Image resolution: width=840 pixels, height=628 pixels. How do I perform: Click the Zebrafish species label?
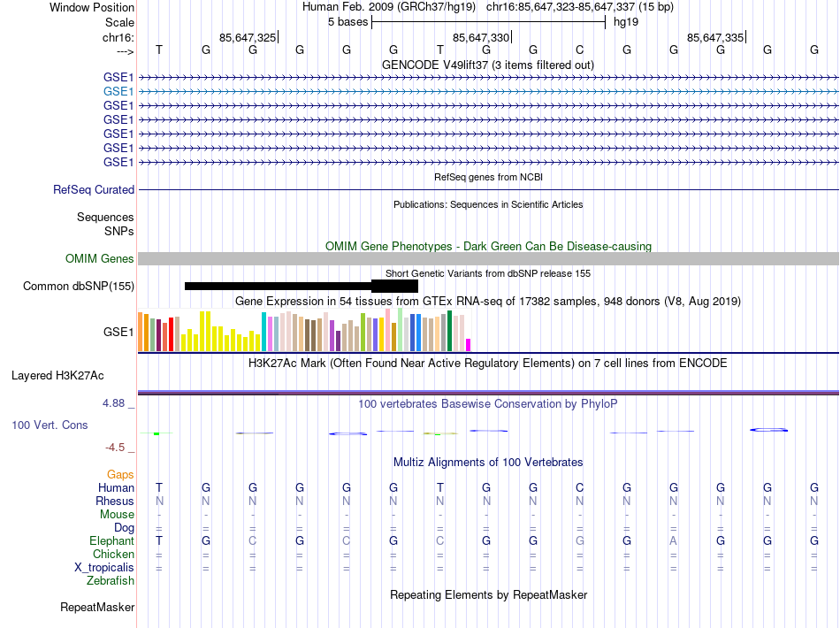click(x=111, y=580)
